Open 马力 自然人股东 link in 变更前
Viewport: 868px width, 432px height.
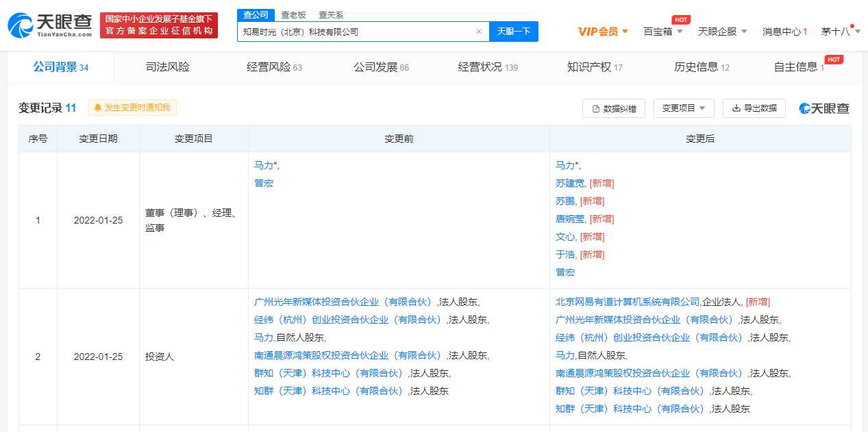(x=264, y=337)
